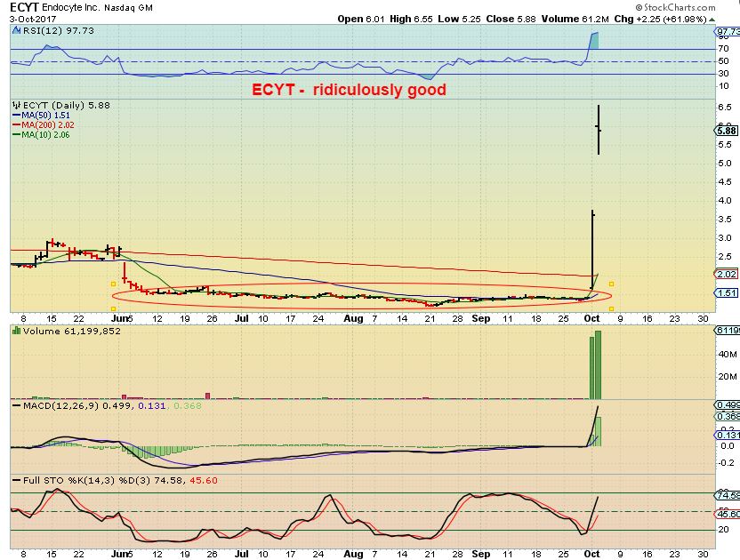Click Sep on the price panel date axis

pos(481,318)
